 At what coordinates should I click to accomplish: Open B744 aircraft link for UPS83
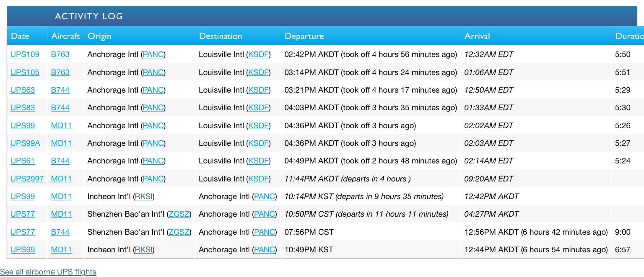tap(60, 107)
